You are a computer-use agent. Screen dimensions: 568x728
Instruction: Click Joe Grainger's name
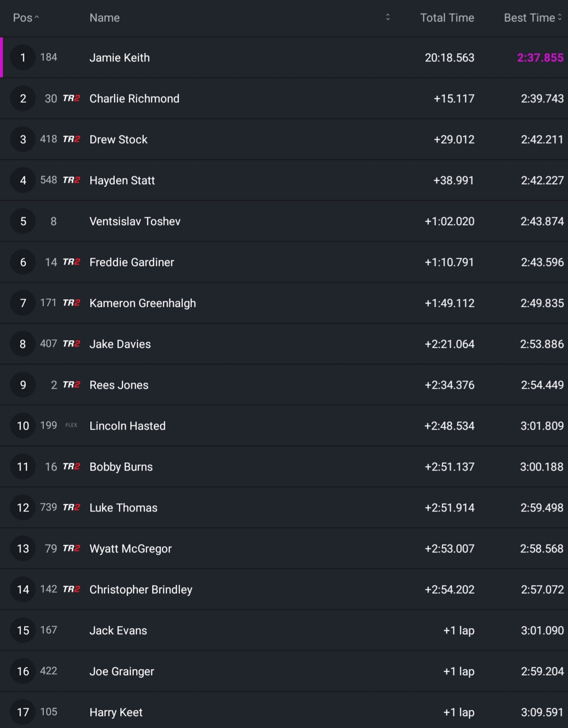pyautogui.click(x=122, y=672)
